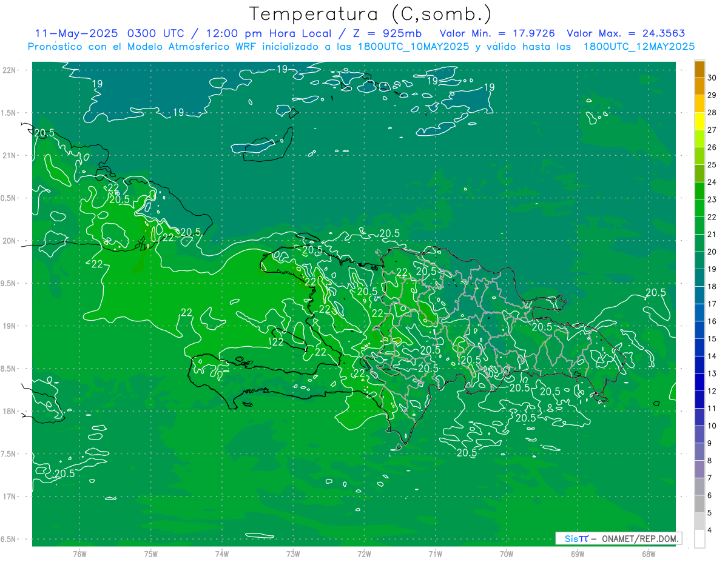Click colorbar label '25'
This screenshot has height=562, width=728.
(712, 164)
